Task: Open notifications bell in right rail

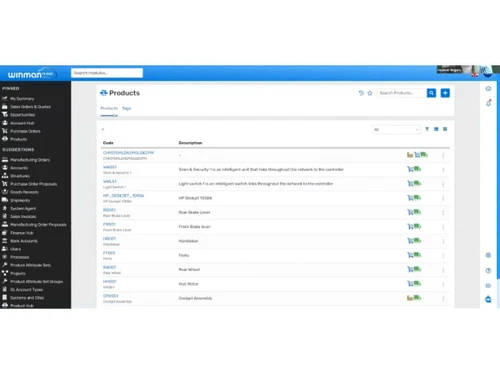Action: [488, 103]
